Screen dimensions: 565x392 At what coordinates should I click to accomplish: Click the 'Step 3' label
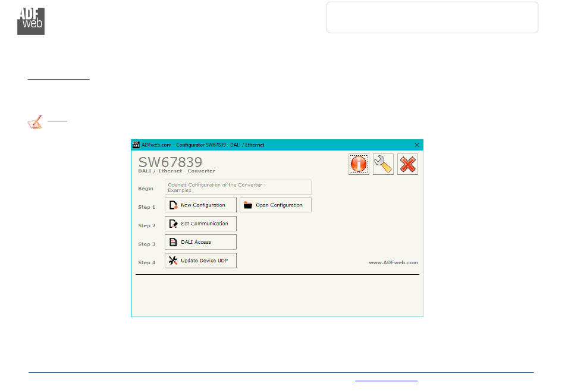pos(147,244)
